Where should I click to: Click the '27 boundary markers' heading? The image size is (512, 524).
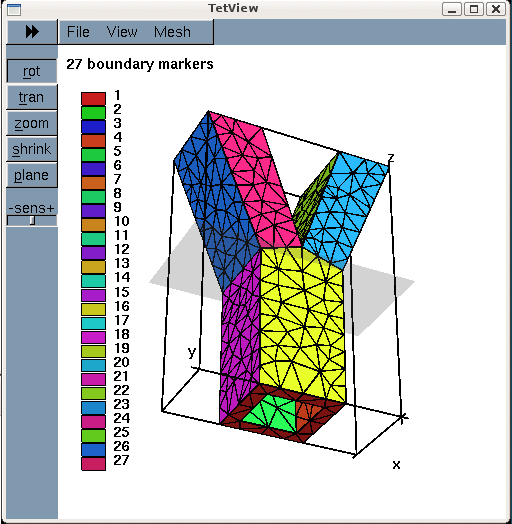coord(140,64)
